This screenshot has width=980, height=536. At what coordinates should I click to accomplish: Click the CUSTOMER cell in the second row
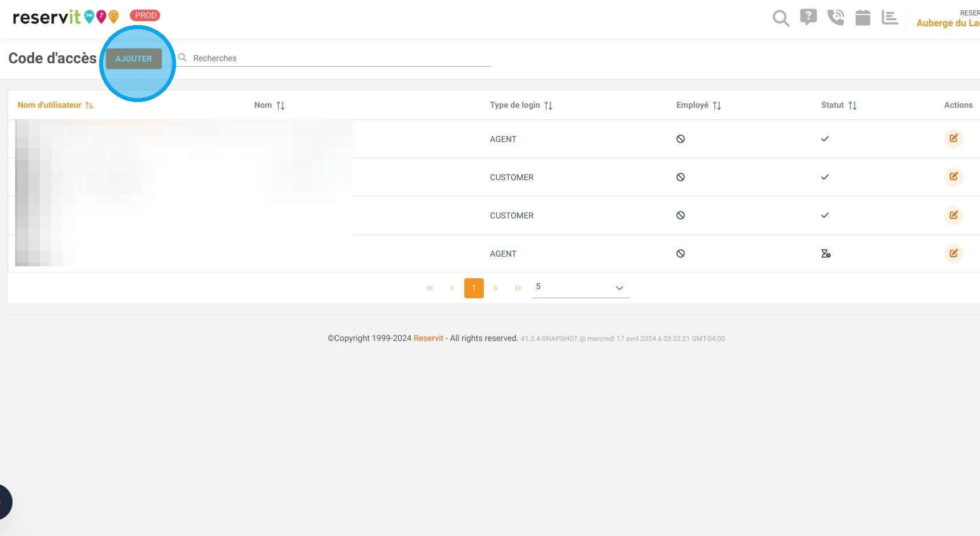(512, 177)
